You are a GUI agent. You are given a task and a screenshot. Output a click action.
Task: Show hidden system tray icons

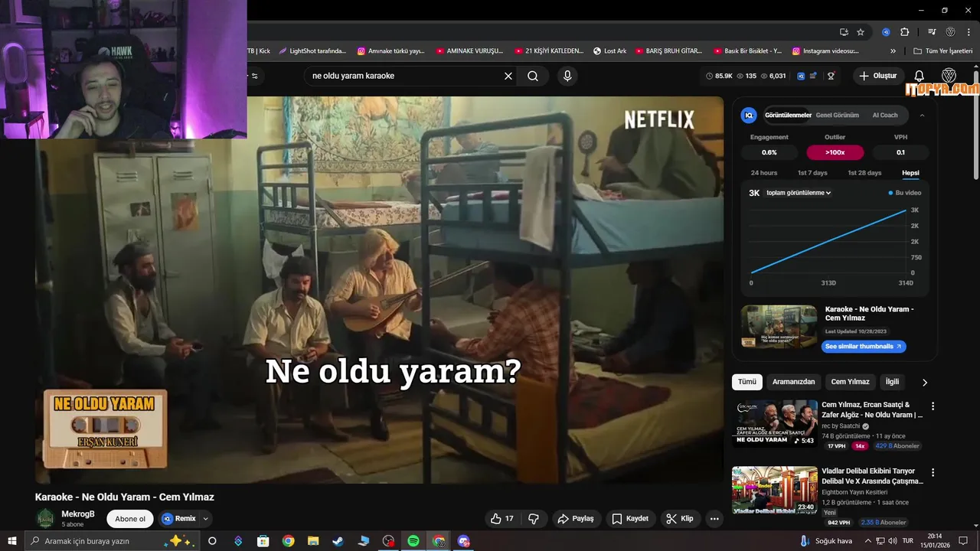(868, 541)
